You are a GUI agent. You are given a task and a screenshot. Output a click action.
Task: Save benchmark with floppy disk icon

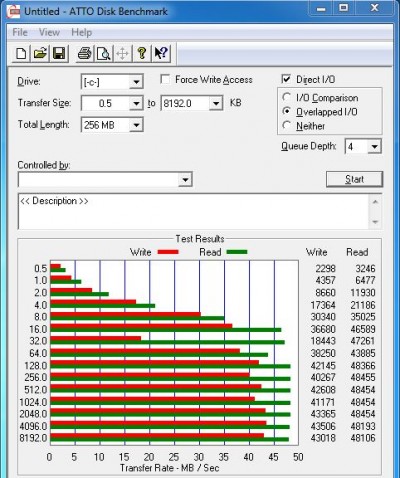[x=59, y=54]
